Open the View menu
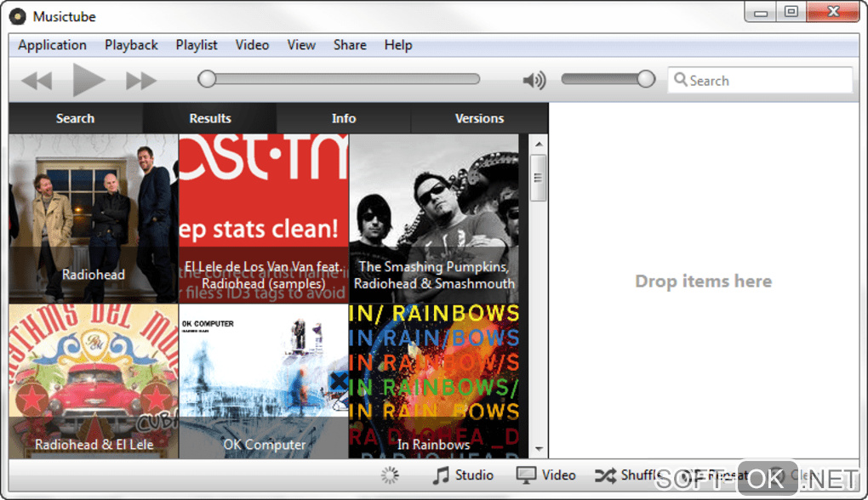Screen dimensions: 868x500 (301, 45)
